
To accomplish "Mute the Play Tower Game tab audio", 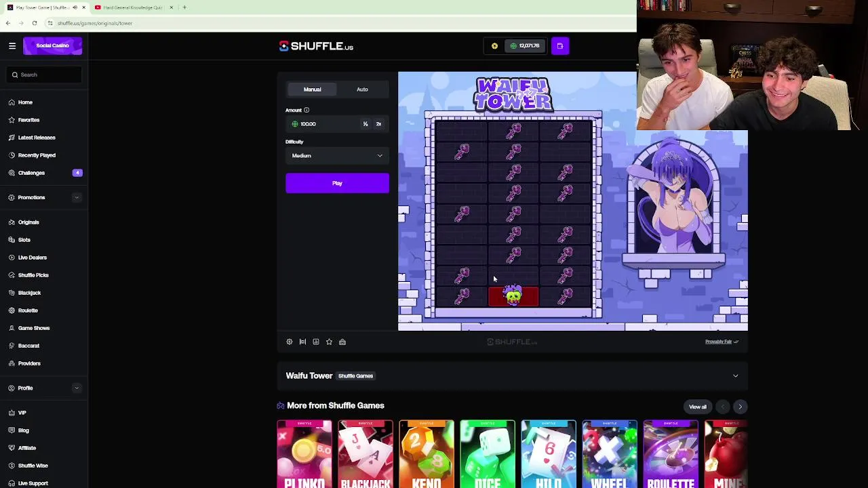I will (75, 7).
